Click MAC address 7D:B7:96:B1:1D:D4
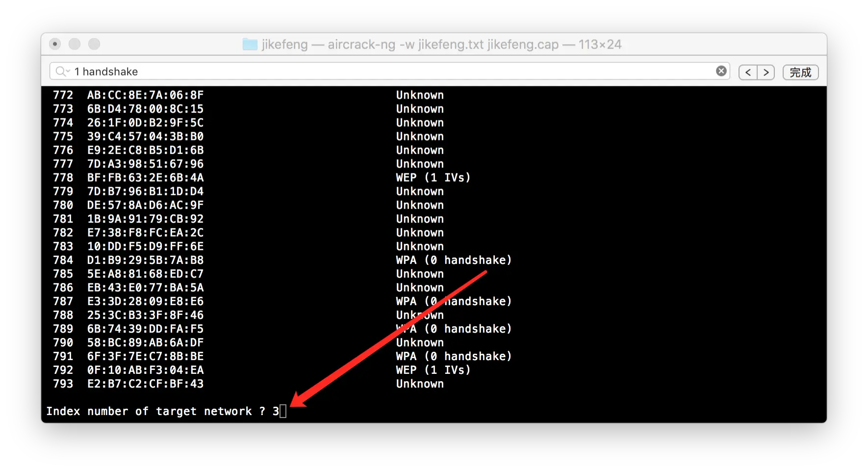 click(145, 191)
